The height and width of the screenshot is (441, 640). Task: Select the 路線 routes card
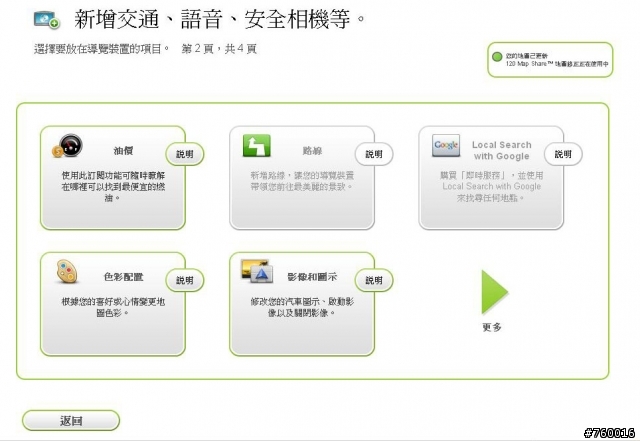pyautogui.click(x=302, y=178)
